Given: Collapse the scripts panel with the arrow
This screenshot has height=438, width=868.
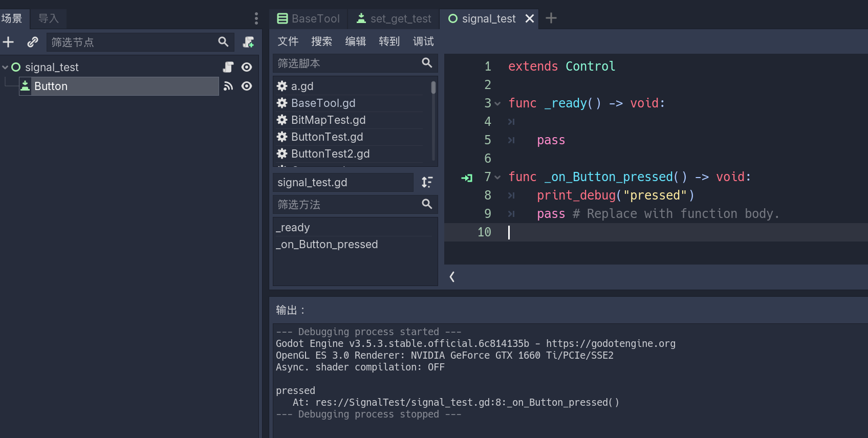Looking at the screenshot, I should tap(452, 277).
